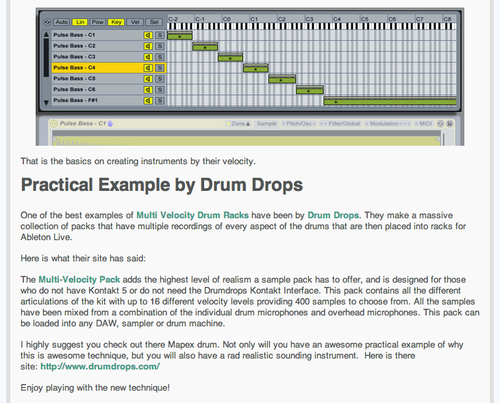
Task: Click the sample list scroll-up arrow
Action: pyautogui.click(x=46, y=34)
